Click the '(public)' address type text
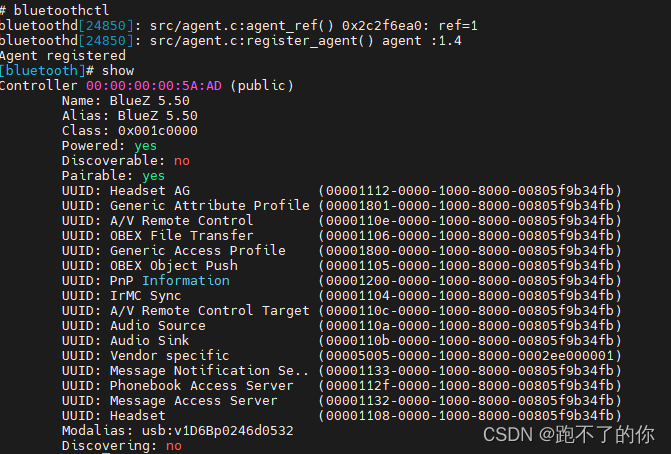Image resolution: width=671 pixels, height=454 pixels. [262, 86]
